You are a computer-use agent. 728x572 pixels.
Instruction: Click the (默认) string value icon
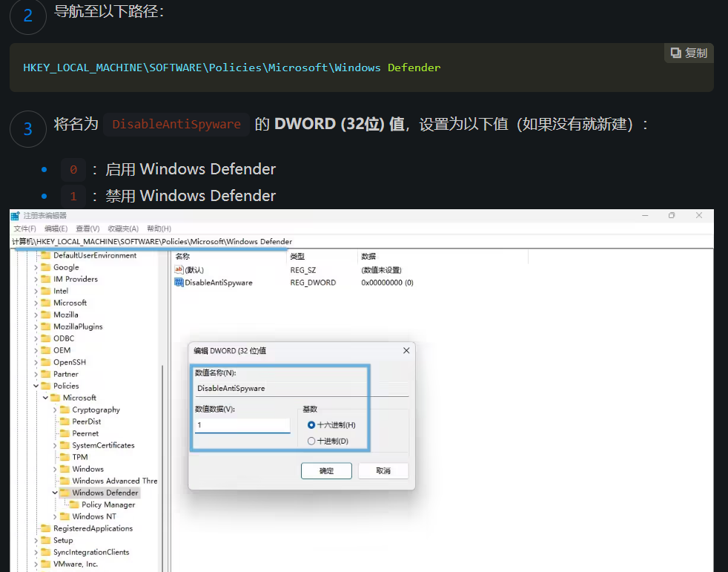(x=179, y=270)
